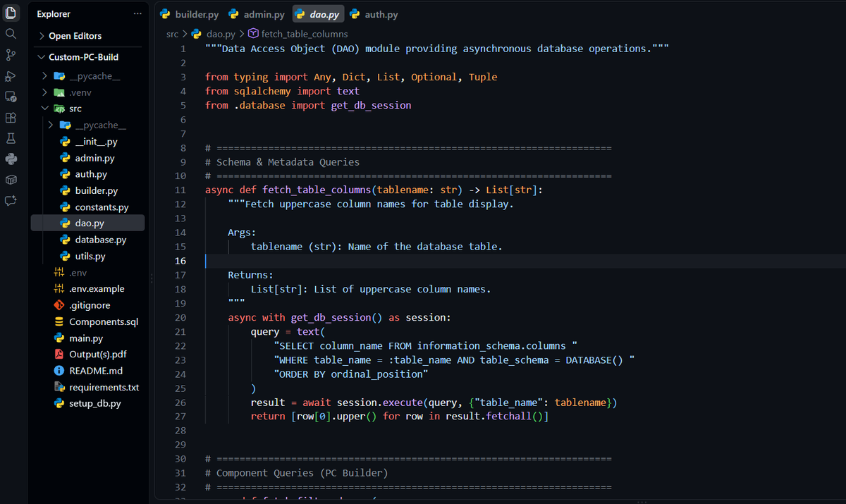
Task: Open the Remote Explorer view
Action: [x=11, y=97]
